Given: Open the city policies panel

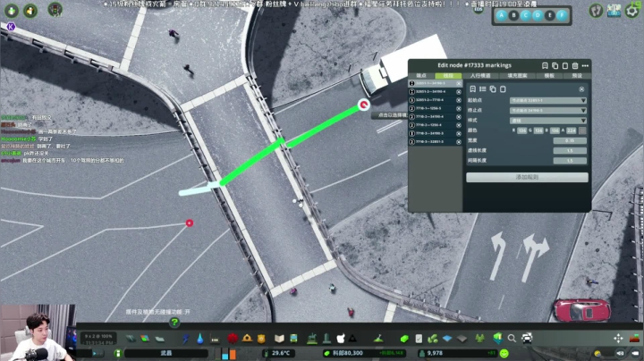Looking at the screenshot, I should pos(419,339).
